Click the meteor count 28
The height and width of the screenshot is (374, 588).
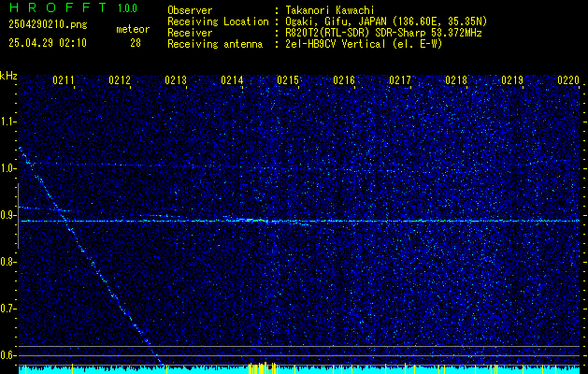click(x=136, y=43)
